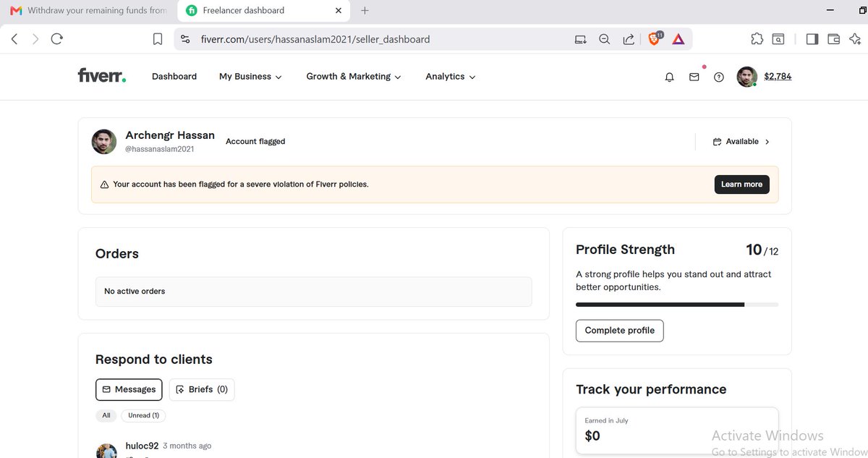Viewport: 868px width, 458px height.
Task: Switch to the Gmail Withdraw funds tab
Action: 88,10
